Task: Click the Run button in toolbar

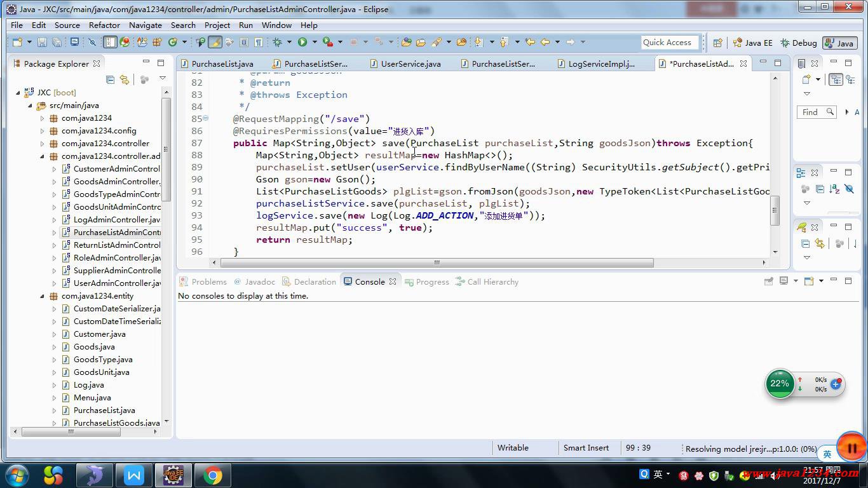Action: click(x=302, y=43)
